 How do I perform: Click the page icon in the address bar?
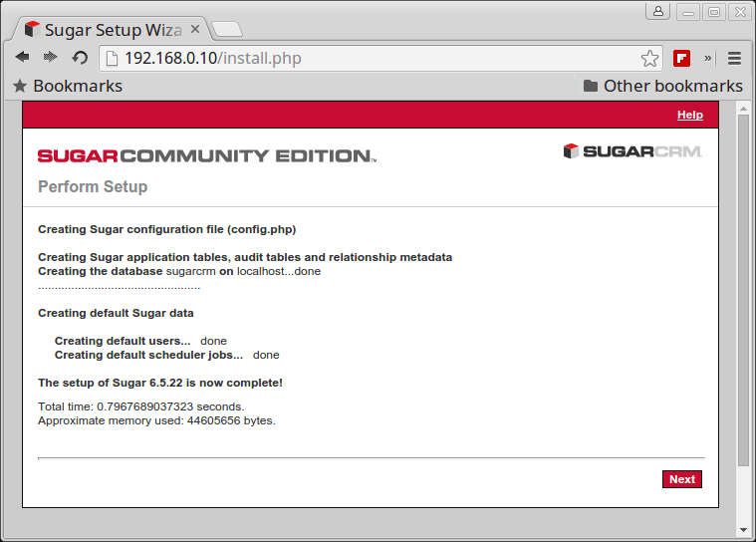(x=112, y=59)
